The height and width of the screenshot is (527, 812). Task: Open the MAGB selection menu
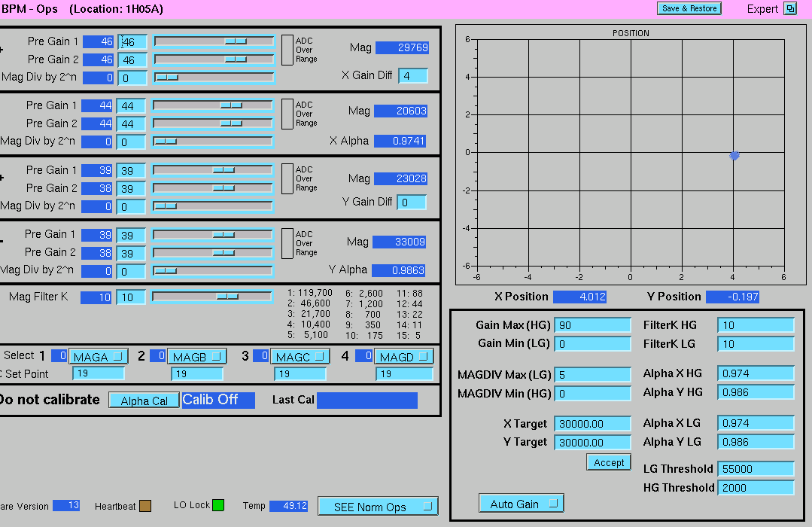point(196,357)
